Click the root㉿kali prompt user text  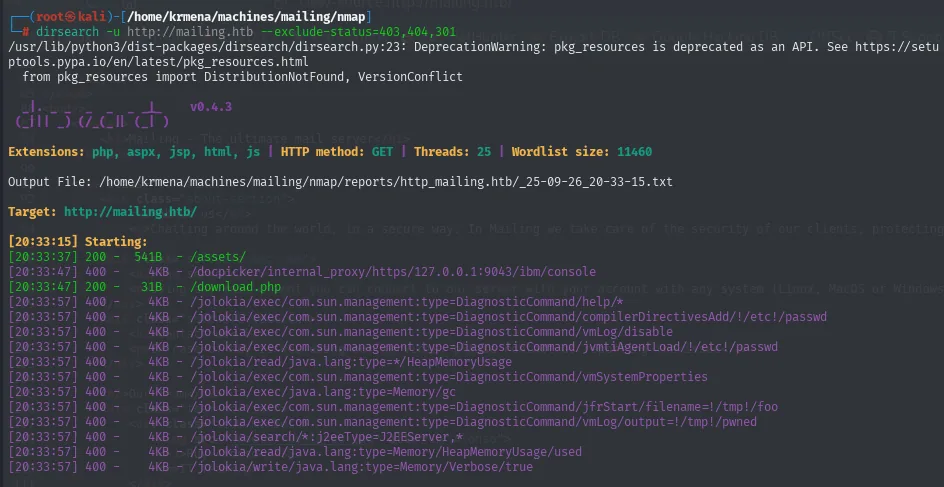[x=70, y=16]
